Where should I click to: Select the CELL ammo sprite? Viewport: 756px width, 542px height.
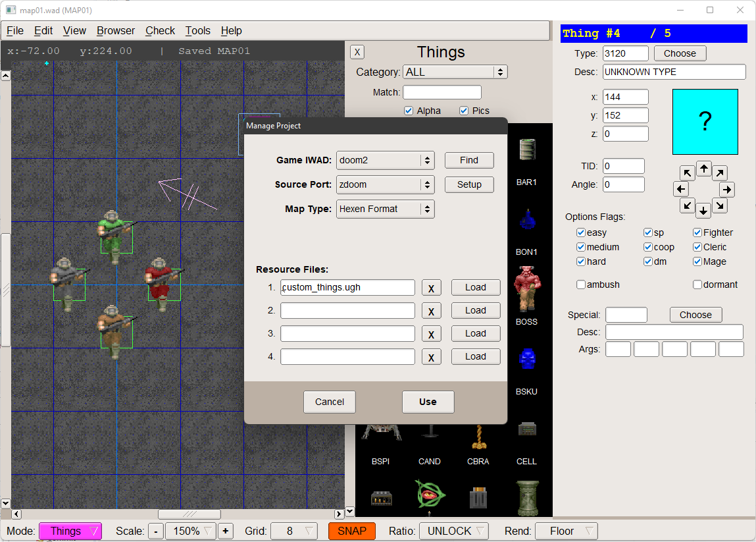pos(527,429)
